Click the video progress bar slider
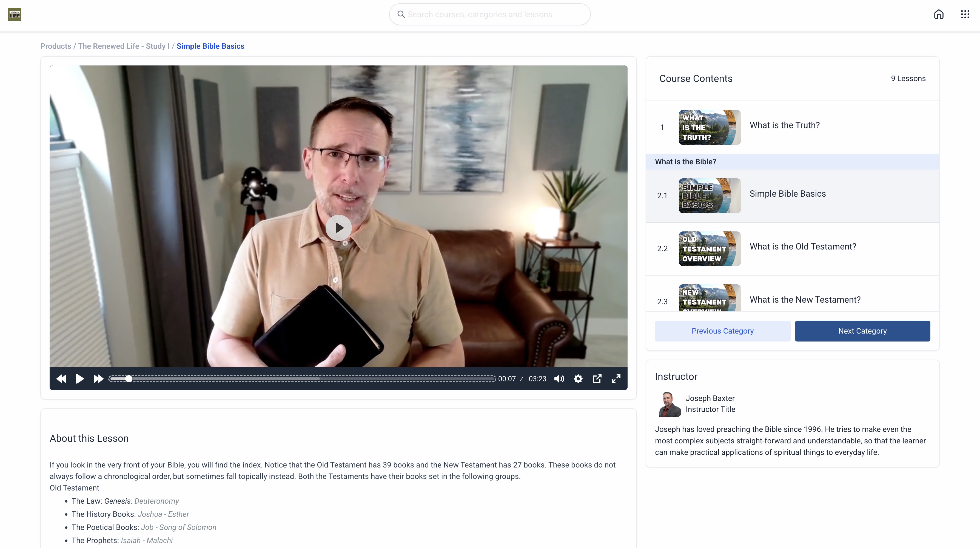980x548 pixels. tap(303, 379)
